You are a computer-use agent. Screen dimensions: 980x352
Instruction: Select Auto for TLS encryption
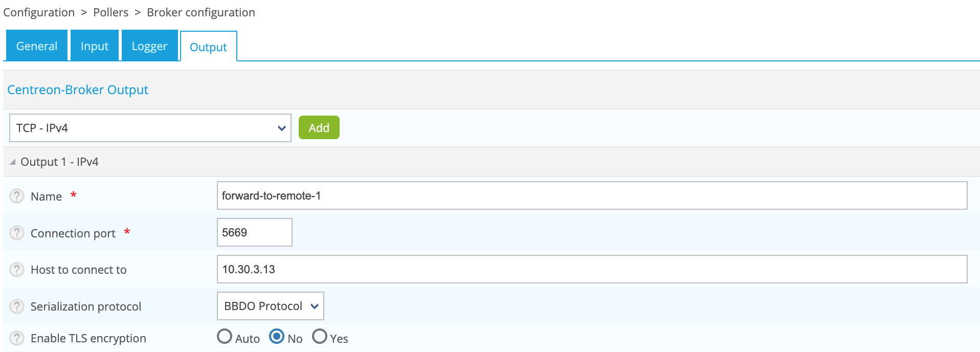pyautogui.click(x=225, y=337)
